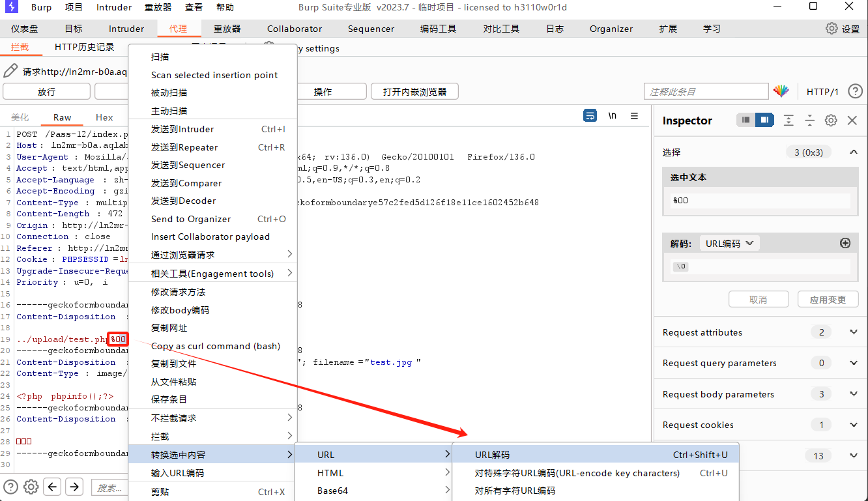Toggle word wrap icon in message editor

pos(590,116)
